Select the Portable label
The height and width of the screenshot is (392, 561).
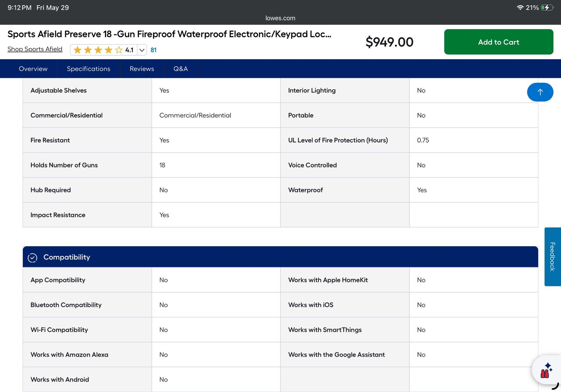click(x=301, y=115)
